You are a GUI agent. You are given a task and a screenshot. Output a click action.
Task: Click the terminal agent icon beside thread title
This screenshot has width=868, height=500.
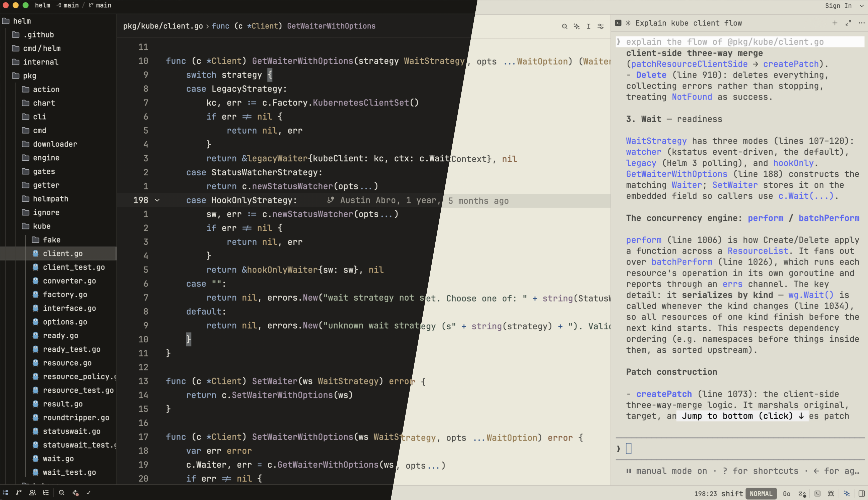tap(618, 23)
